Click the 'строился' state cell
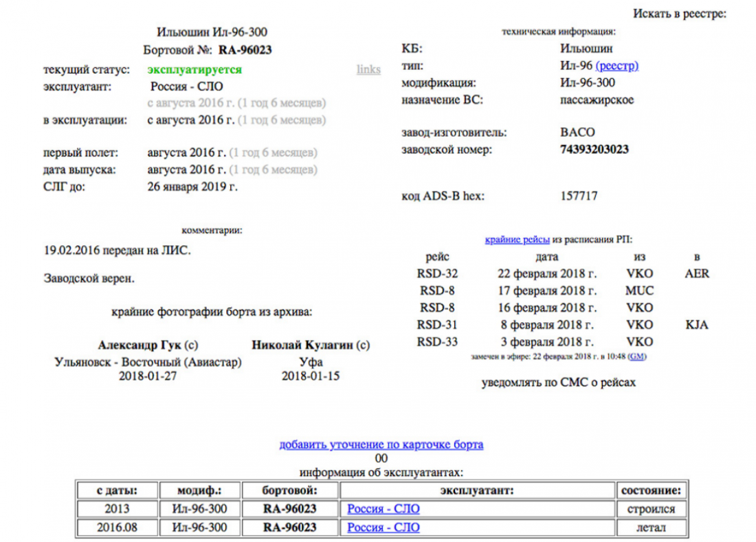Screen dimensions: 756x542 click(x=651, y=509)
